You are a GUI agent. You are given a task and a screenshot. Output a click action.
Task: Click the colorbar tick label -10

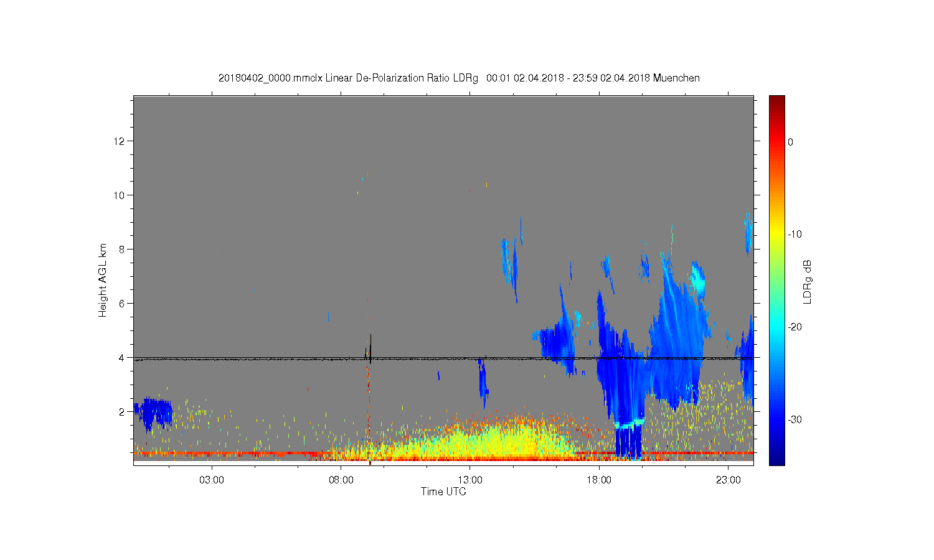coord(795,235)
